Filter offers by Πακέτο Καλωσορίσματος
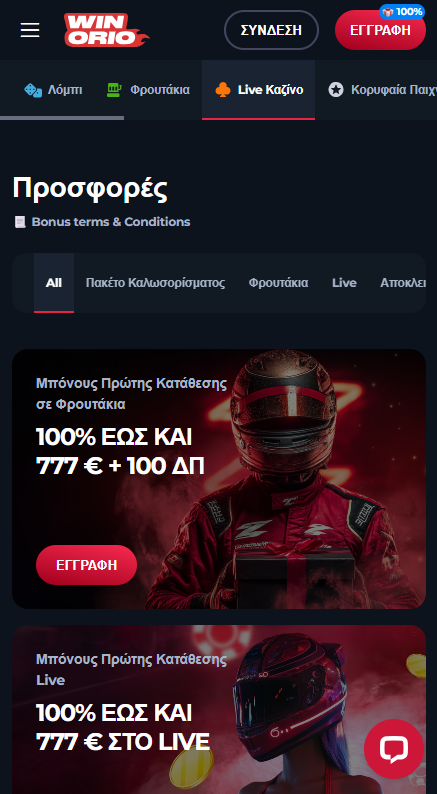The height and width of the screenshot is (794, 437). (x=155, y=283)
